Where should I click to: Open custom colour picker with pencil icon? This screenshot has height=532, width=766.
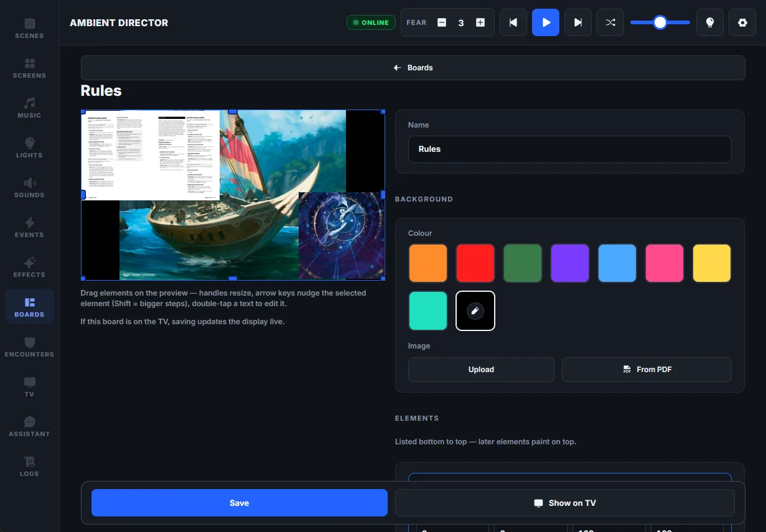tap(475, 310)
